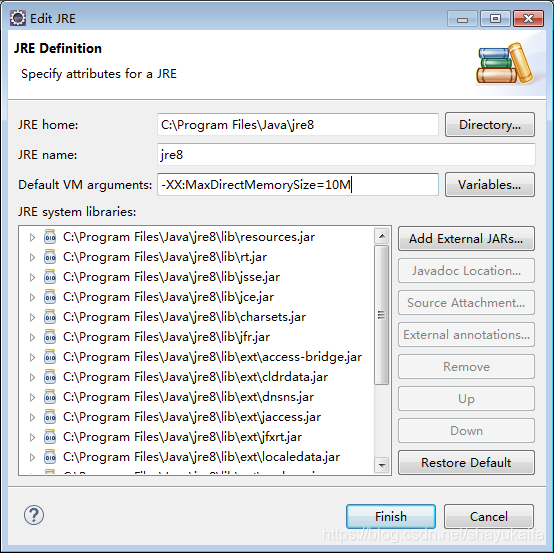The height and width of the screenshot is (553, 554).
Task: Select the ext\cldrdata.jar path text
Action: point(195,377)
